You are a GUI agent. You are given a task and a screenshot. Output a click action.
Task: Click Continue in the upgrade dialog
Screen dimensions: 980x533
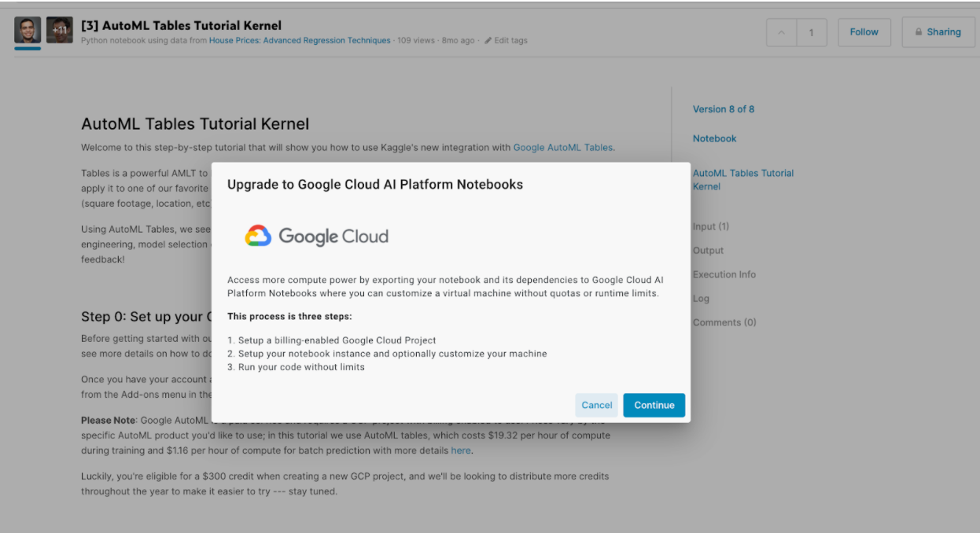click(654, 405)
